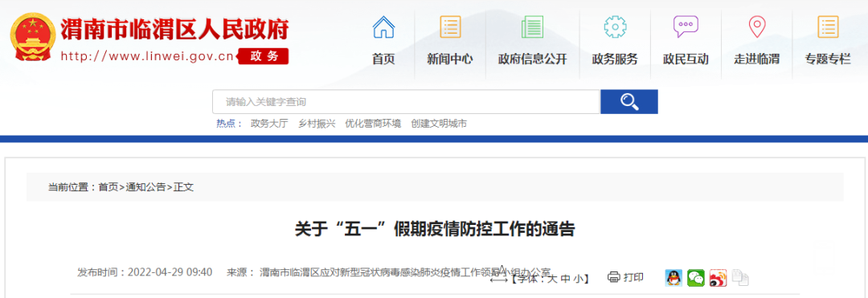868x298 pixels.
Task: Click the 政务服务 gear icon
Action: tap(615, 27)
